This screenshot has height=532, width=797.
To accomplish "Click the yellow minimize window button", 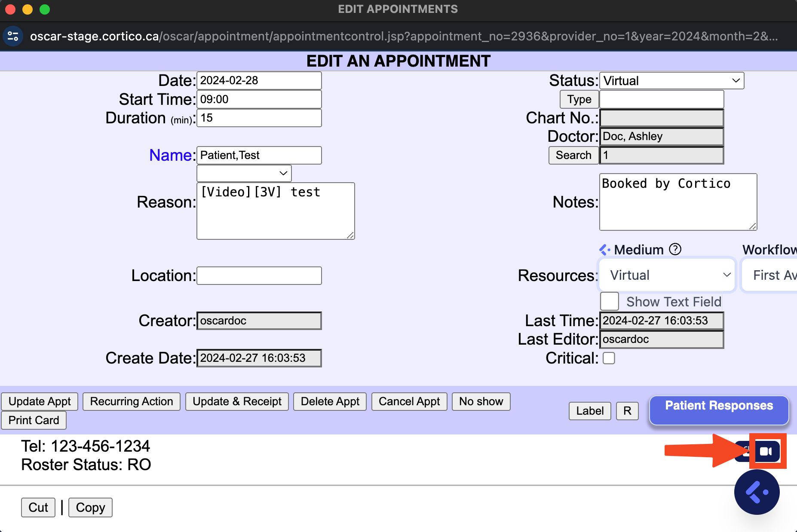I will pyautogui.click(x=28, y=9).
